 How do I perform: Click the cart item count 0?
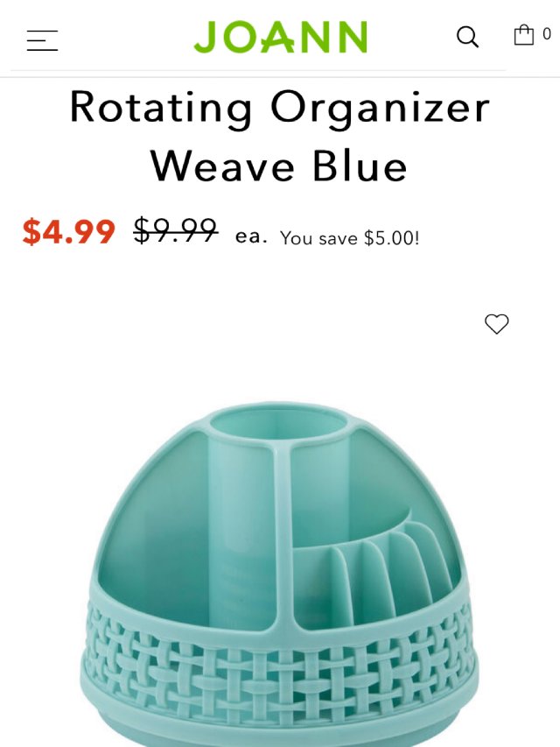(x=547, y=34)
